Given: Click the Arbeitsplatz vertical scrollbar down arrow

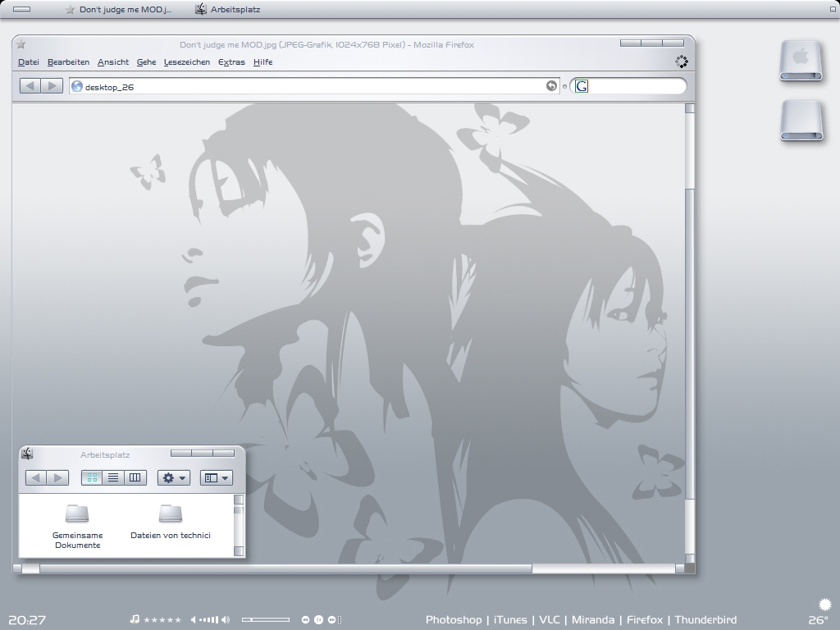Looking at the screenshot, I should pos(239,551).
